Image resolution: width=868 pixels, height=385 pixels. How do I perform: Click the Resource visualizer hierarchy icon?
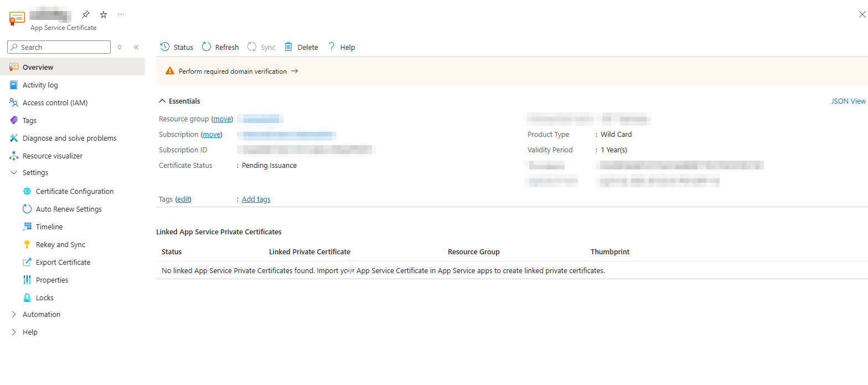coord(14,156)
